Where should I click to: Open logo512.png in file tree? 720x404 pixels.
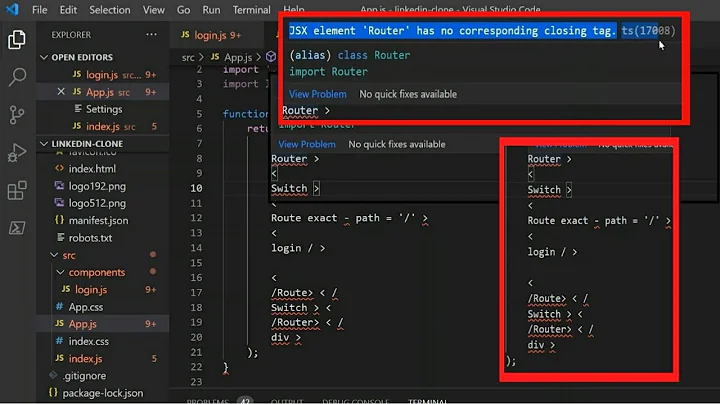click(103, 203)
